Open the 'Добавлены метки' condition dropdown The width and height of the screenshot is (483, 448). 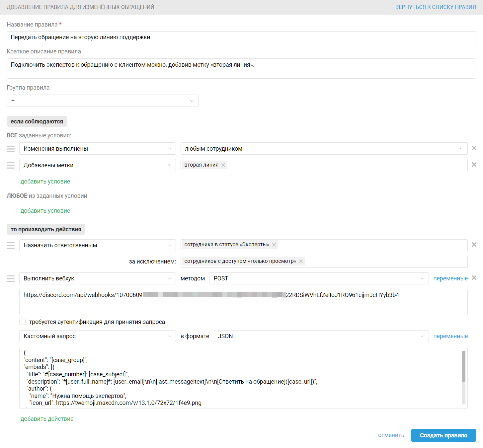tap(98, 165)
